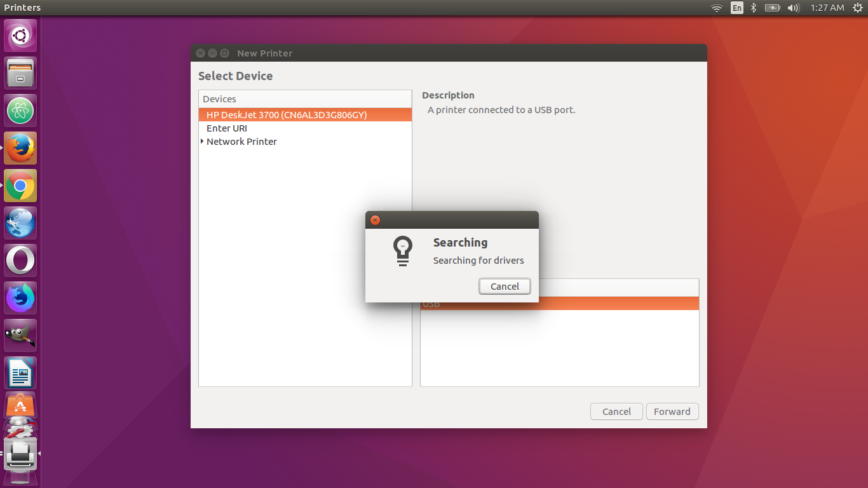Open Ubuntu Software orange bag icon
Image resolution: width=868 pixels, height=488 pixels.
click(20, 405)
